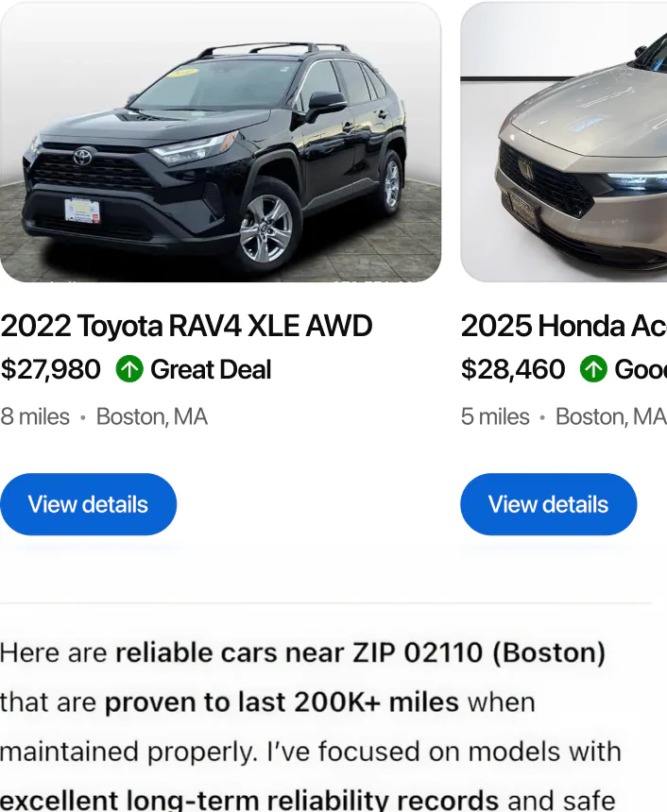Viewport: 667px width, 812px height.
Task: Click the $27,980 price text
Action: [x=50, y=369]
